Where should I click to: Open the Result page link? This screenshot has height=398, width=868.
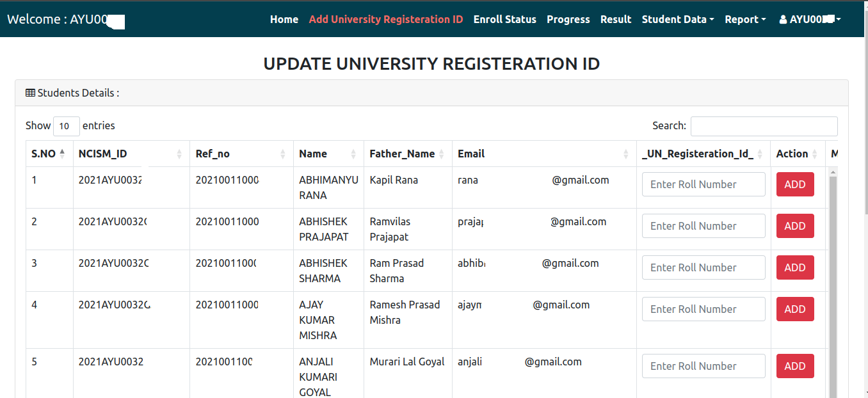[616, 19]
